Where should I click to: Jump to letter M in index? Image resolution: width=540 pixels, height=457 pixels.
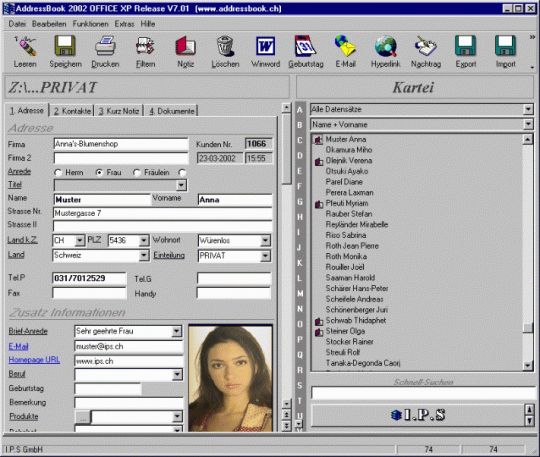pos(300,293)
